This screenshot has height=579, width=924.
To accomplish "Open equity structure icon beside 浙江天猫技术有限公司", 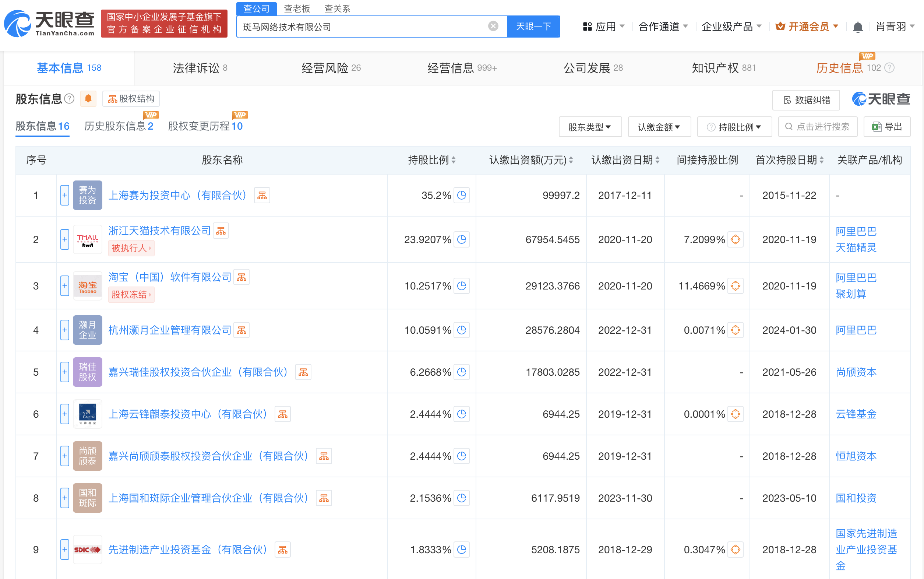I will pyautogui.click(x=221, y=231).
